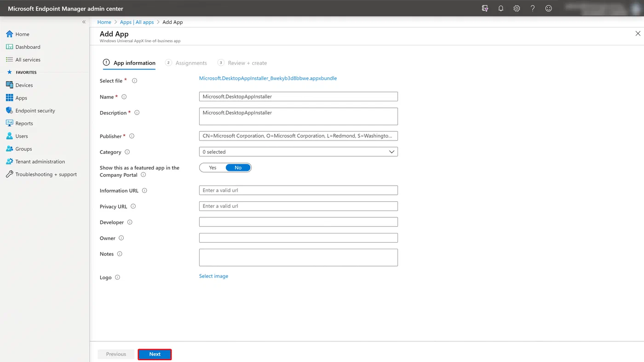Open the Cloud Shell directory filter icon

tap(485, 8)
